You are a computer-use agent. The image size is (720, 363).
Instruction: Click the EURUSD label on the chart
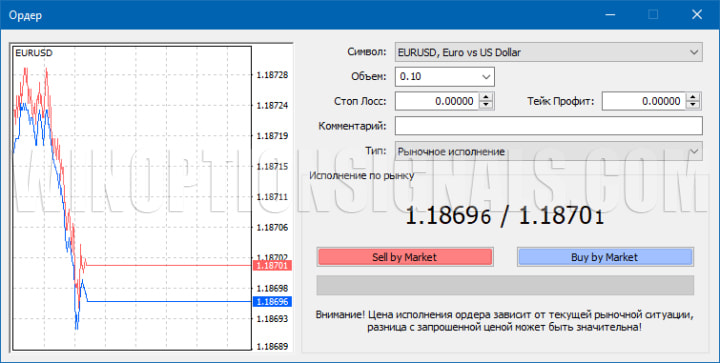pyautogui.click(x=34, y=53)
